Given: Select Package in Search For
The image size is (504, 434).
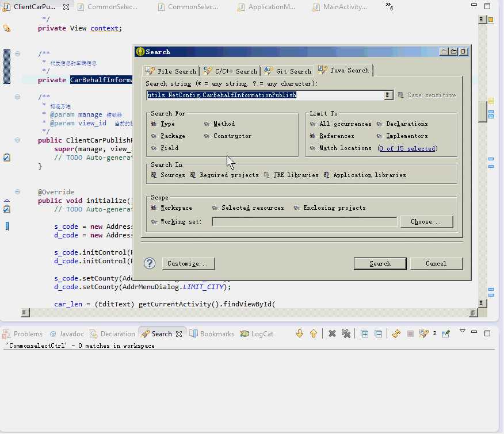Looking at the screenshot, I should (x=168, y=136).
